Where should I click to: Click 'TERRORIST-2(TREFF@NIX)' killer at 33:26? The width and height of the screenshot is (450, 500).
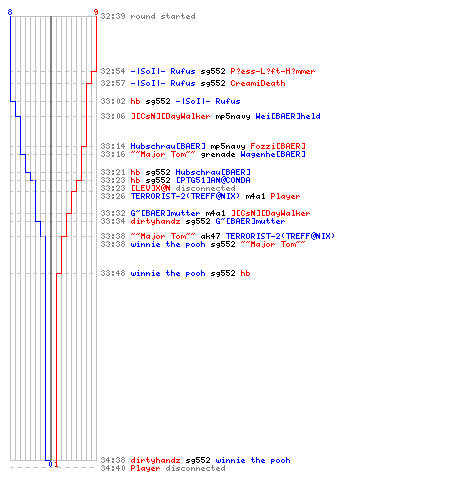185,196
